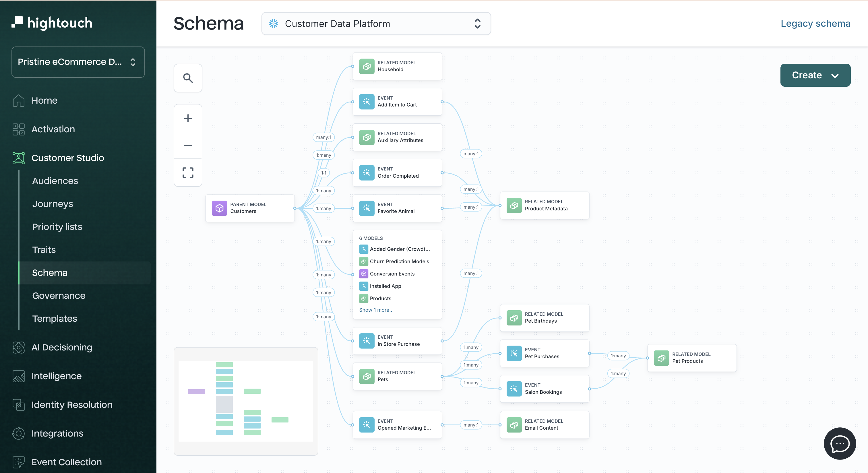This screenshot has height=473, width=868.
Task: Zoom in on the schema canvas
Action: click(x=188, y=118)
